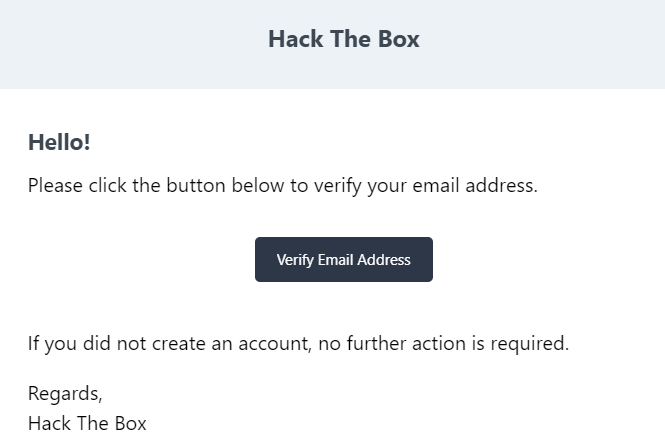Click the word Email on the dark button
Image resolution: width=665 pixels, height=446 pixels.
coord(335,259)
